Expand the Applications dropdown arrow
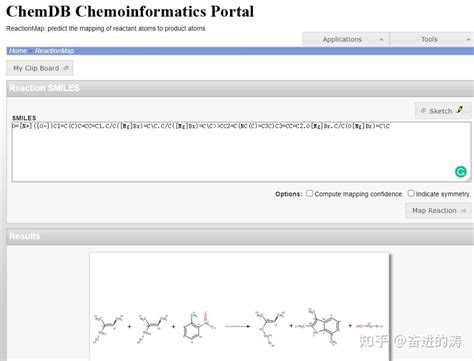 [x=381, y=40]
